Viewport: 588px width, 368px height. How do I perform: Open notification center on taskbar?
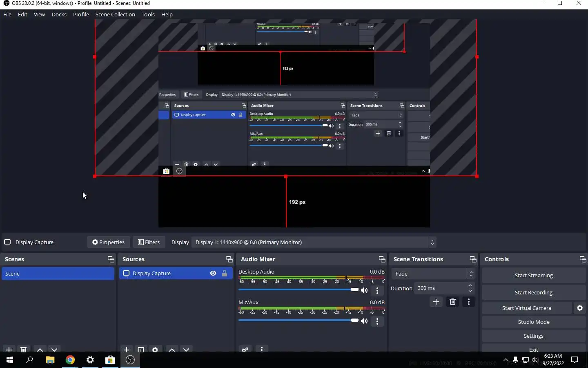coord(575,360)
